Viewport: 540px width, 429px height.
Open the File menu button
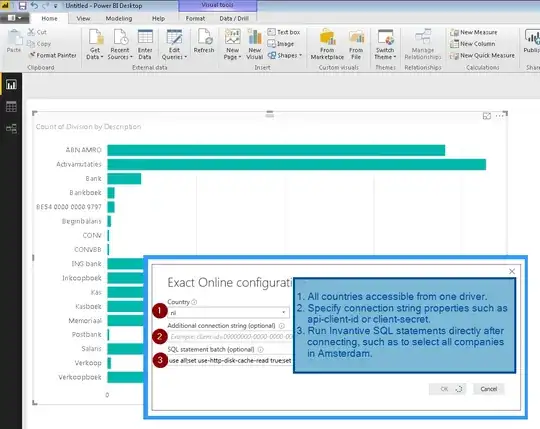coord(14,18)
